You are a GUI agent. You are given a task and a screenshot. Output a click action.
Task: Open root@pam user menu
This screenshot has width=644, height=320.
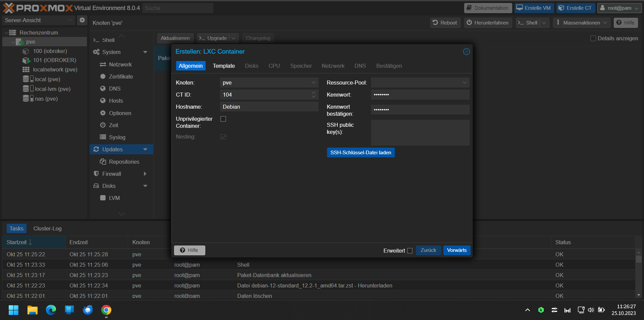click(x=620, y=8)
